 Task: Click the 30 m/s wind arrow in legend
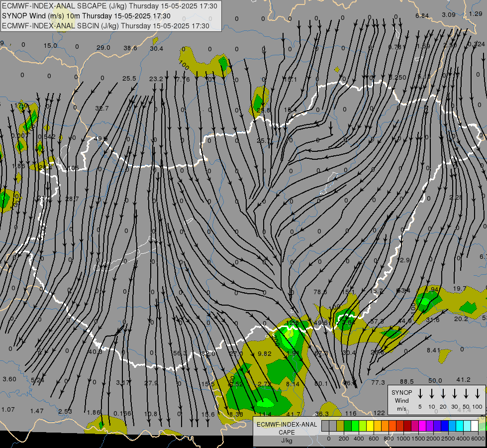click(x=455, y=394)
